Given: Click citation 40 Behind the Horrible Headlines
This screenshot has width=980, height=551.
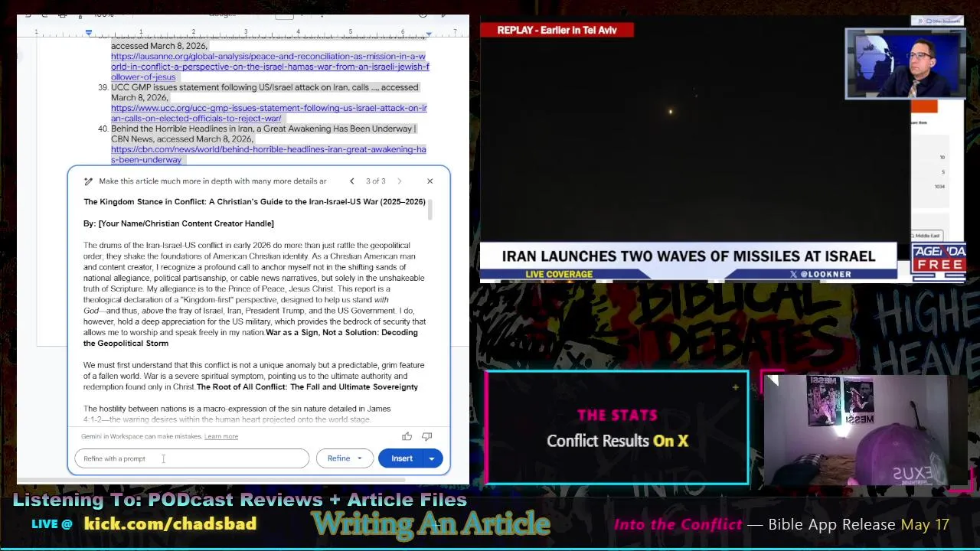Looking at the screenshot, I should click(263, 134).
